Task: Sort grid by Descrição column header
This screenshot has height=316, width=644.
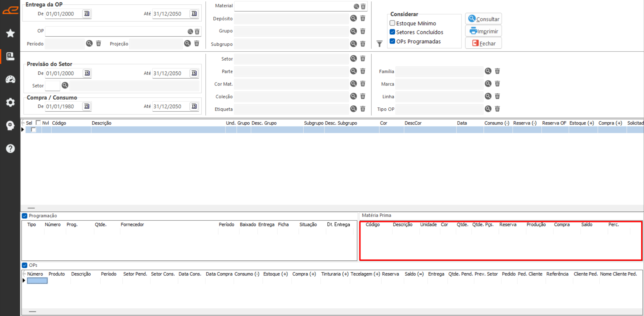Action: [x=102, y=123]
